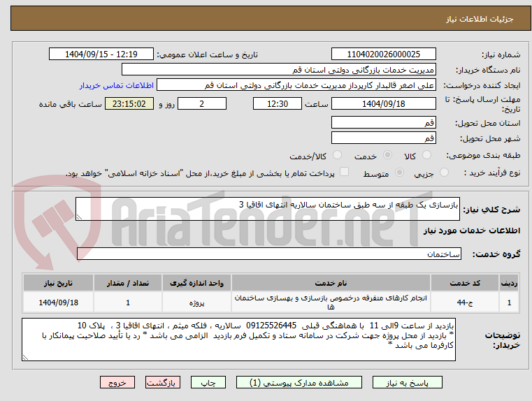
Task: Select the کالا radio button
Action: click(426, 155)
